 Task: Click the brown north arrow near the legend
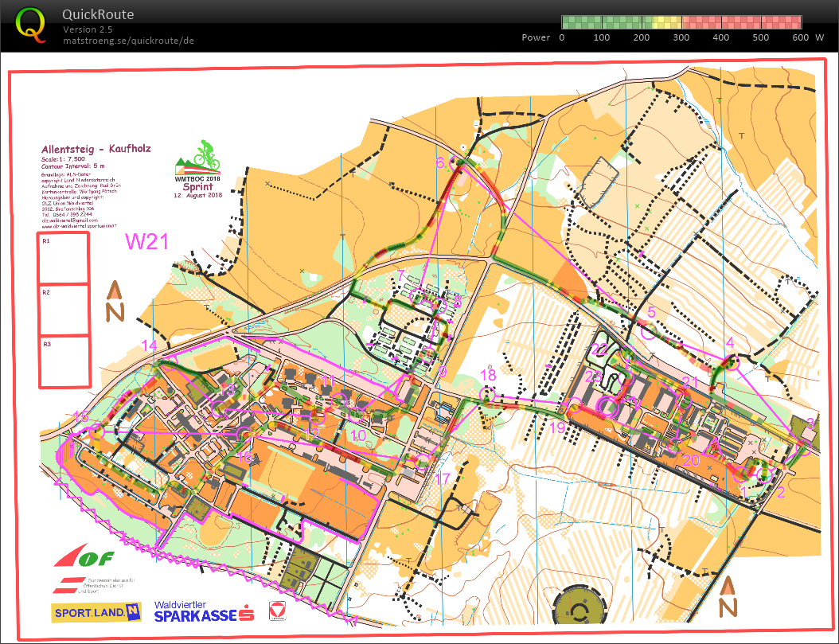pos(116,302)
